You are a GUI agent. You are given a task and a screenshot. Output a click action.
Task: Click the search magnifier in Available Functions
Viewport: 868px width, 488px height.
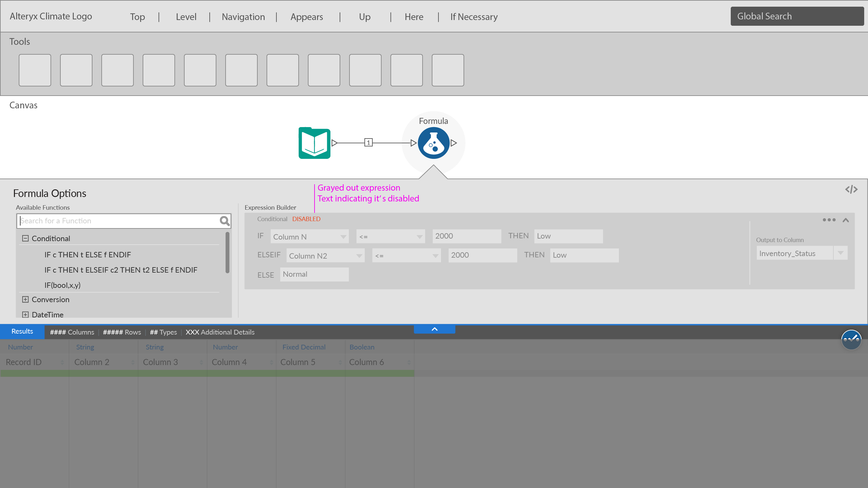pyautogui.click(x=224, y=221)
